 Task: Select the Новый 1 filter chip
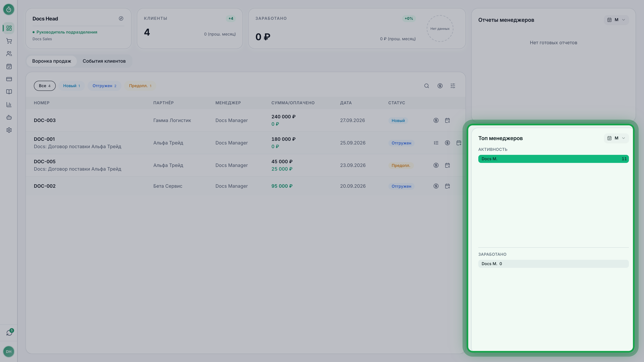click(x=71, y=86)
